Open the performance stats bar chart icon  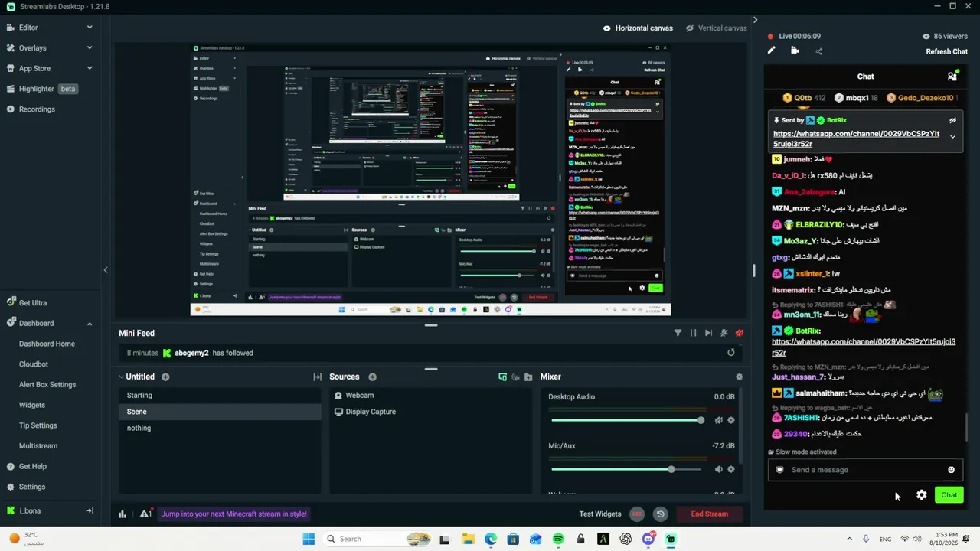[122, 514]
